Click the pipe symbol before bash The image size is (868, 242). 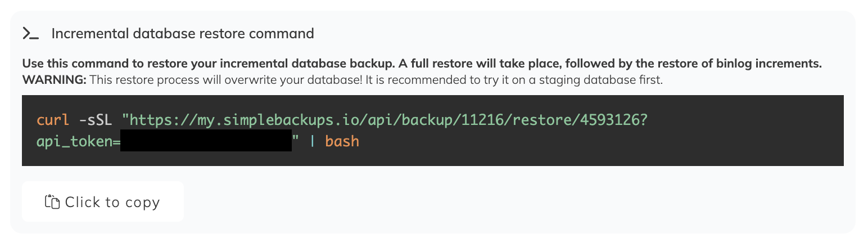click(x=313, y=141)
